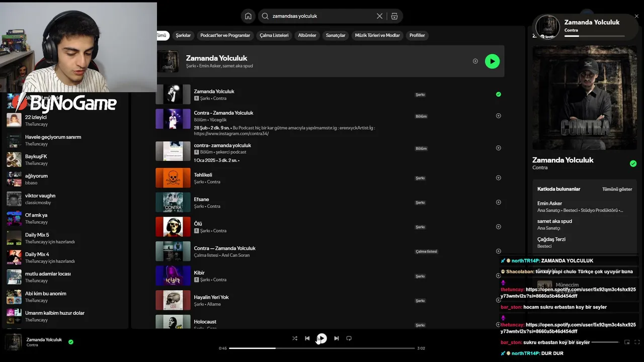The width and height of the screenshot is (644, 362).
Task: Open the Zamanda Yolculuk song row thumbnail
Action: [173, 95]
